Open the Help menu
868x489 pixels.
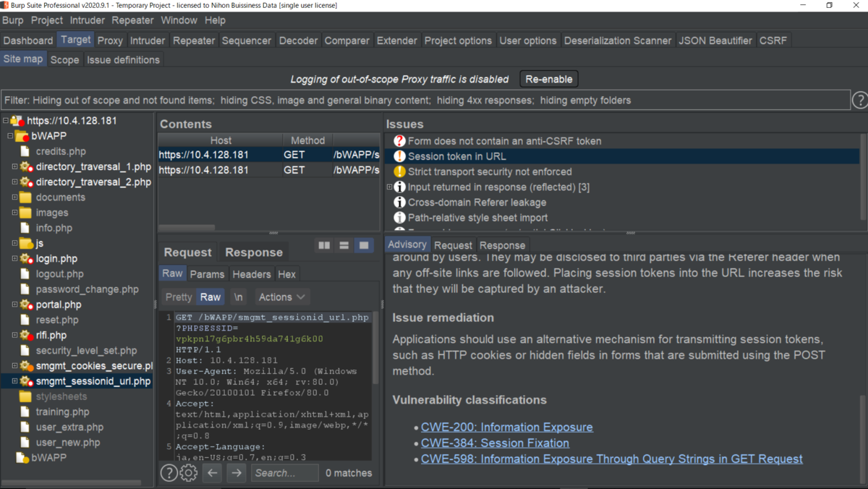215,20
